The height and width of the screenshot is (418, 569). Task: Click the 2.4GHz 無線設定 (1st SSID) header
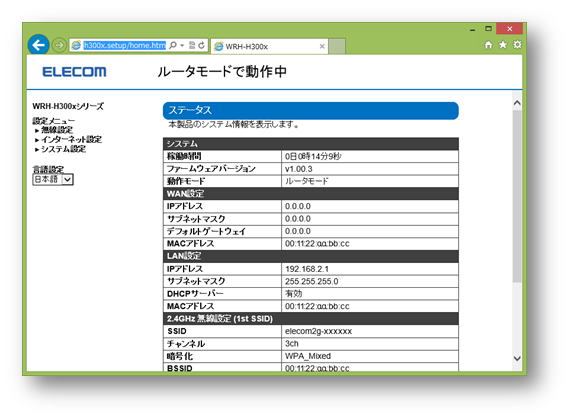point(311,319)
